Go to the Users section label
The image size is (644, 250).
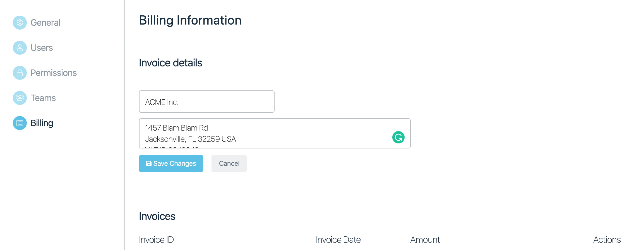coord(42,48)
